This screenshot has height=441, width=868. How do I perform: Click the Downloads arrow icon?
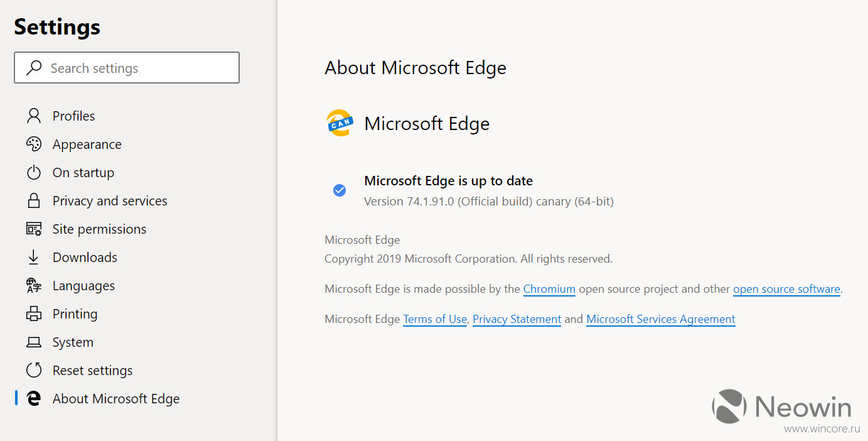(x=34, y=257)
